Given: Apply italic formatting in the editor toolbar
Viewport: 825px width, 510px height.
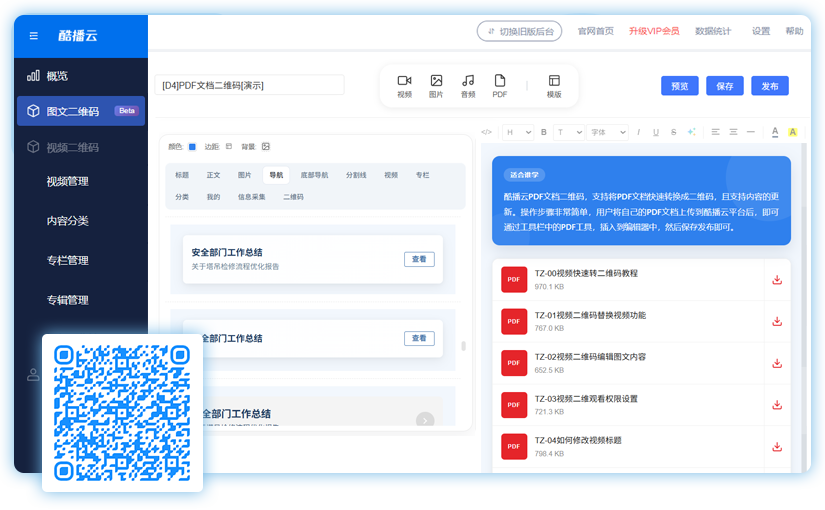Looking at the screenshot, I should tap(638, 132).
